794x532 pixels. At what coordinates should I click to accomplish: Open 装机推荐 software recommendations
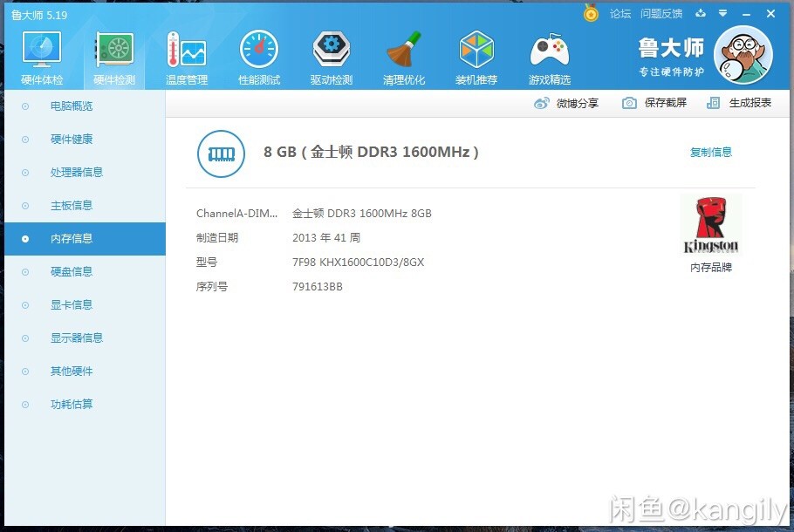[x=476, y=58]
